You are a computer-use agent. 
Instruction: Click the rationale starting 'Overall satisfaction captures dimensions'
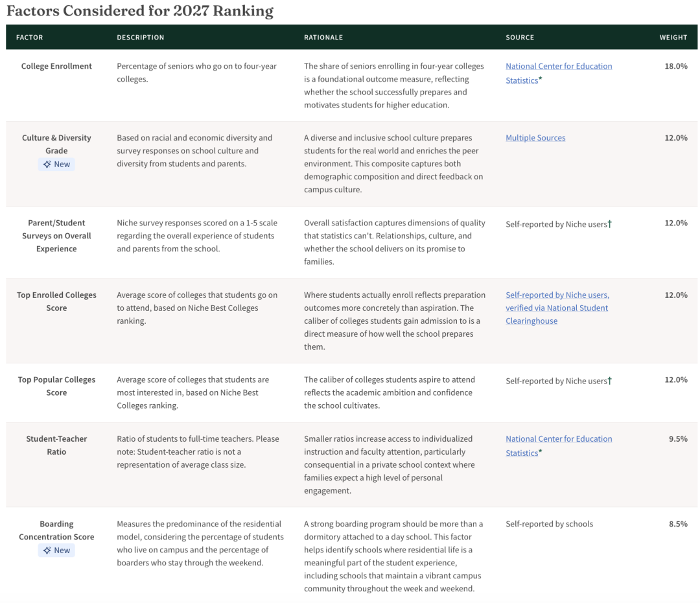tap(395, 242)
